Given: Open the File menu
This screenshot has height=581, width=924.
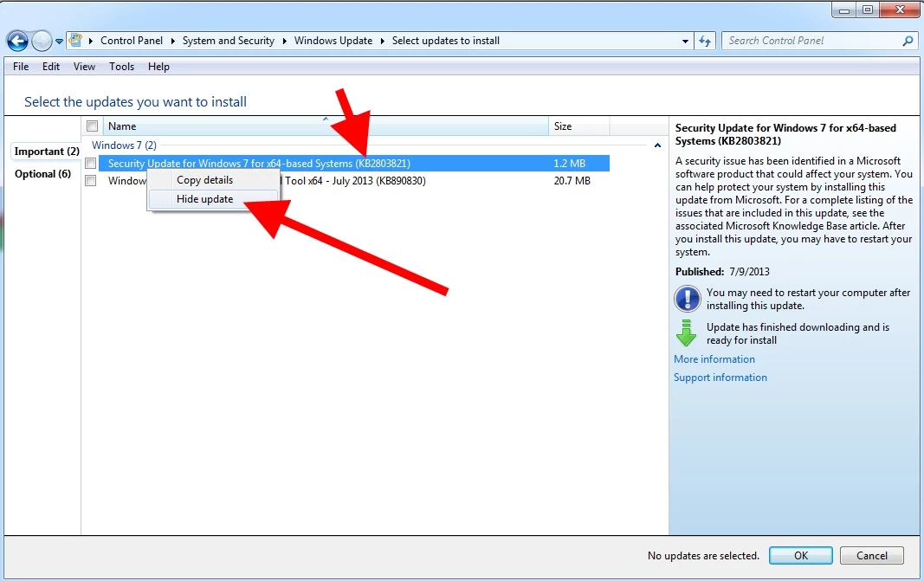Looking at the screenshot, I should point(21,67).
